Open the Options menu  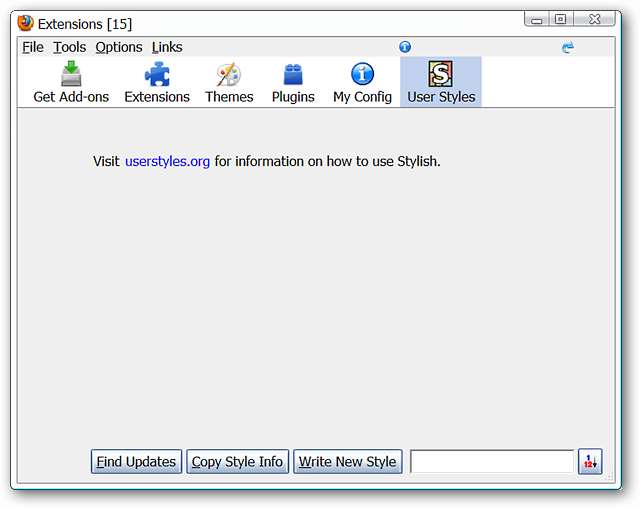(119, 47)
